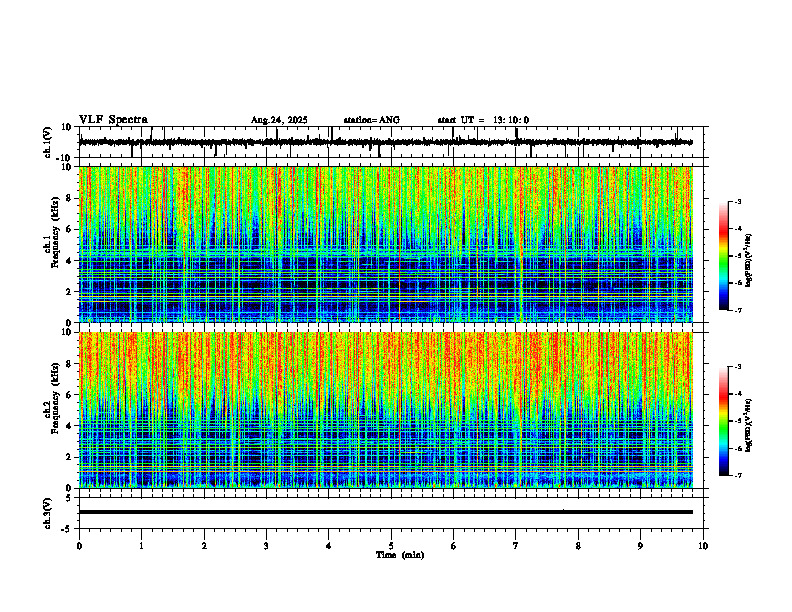Select the "station=ANG" label
This screenshot has width=792, height=612.
pos(371,120)
